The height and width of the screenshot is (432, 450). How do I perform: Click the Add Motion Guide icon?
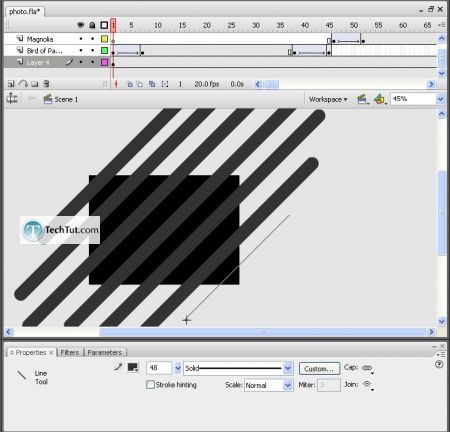23,84
